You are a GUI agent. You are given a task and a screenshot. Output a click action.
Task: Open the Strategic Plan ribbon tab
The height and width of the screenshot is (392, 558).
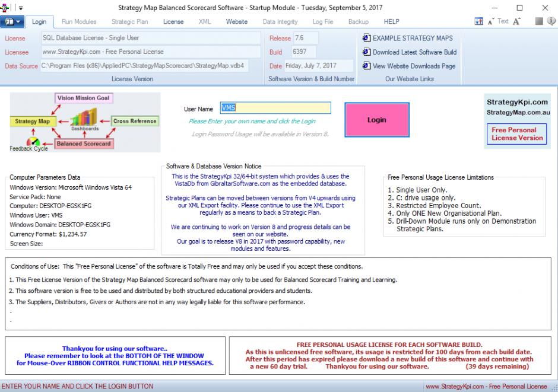click(x=130, y=22)
